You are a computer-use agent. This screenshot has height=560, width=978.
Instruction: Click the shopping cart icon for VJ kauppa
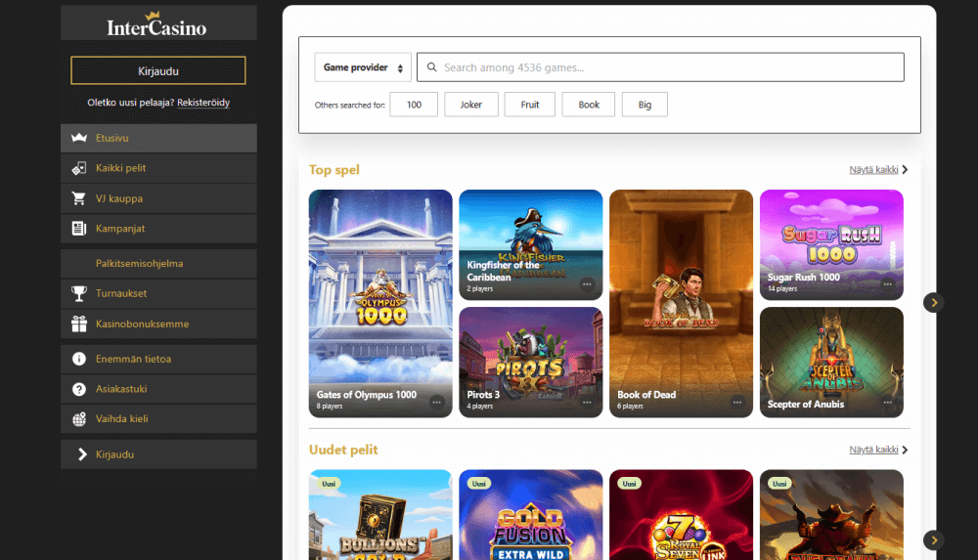tap(79, 198)
